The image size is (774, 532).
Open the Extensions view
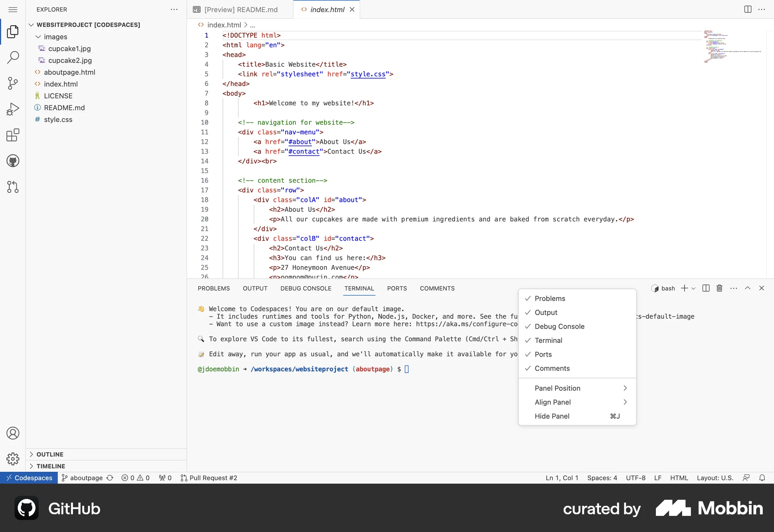(13, 135)
